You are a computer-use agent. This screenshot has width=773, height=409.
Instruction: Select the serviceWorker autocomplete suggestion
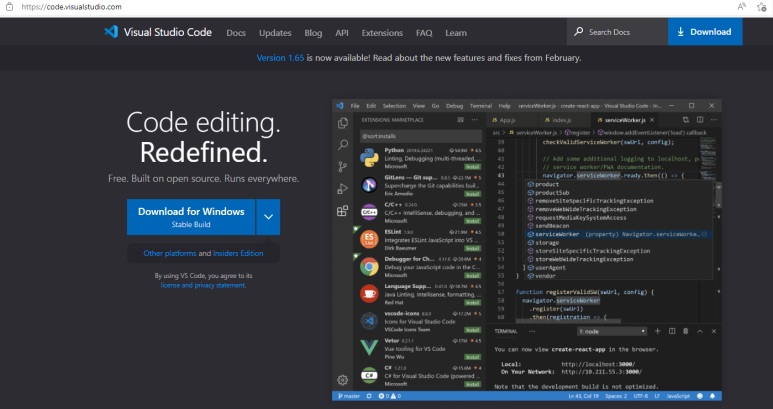point(618,235)
